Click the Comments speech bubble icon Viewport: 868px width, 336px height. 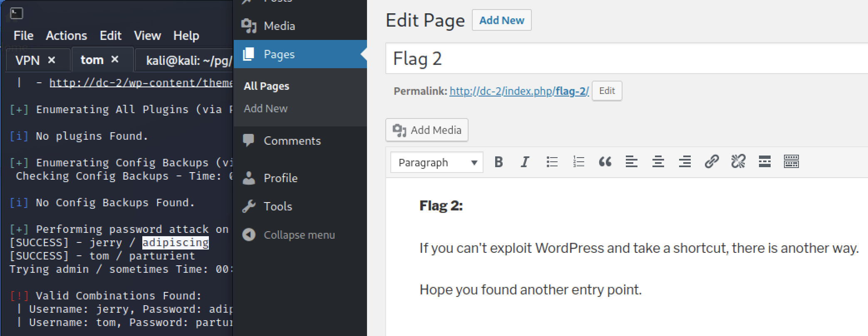click(x=248, y=141)
